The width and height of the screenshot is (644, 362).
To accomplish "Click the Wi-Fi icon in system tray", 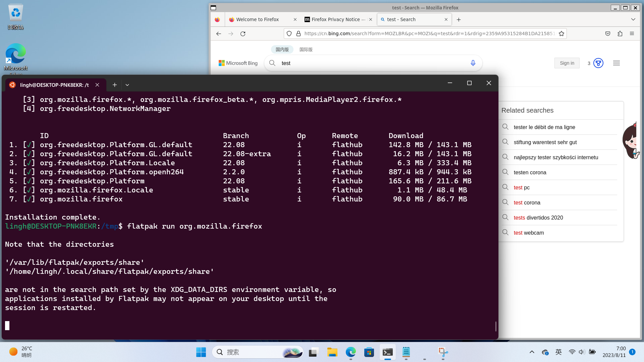I will coord(572,352).
